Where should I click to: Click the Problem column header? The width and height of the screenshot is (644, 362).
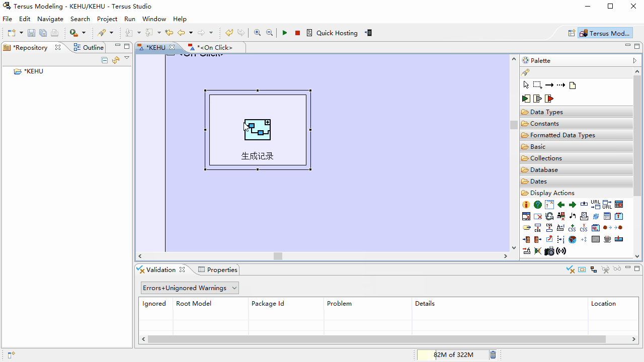pyautogui.click(x=367, y=303)
